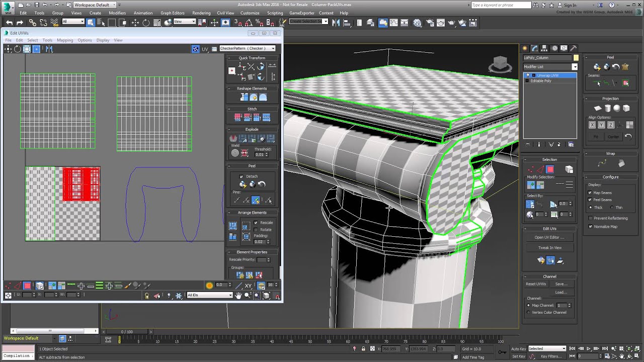Click the Mirror icon in Edit UVWs toolbar
Screen dimensions: 644x362
point(49,49)
